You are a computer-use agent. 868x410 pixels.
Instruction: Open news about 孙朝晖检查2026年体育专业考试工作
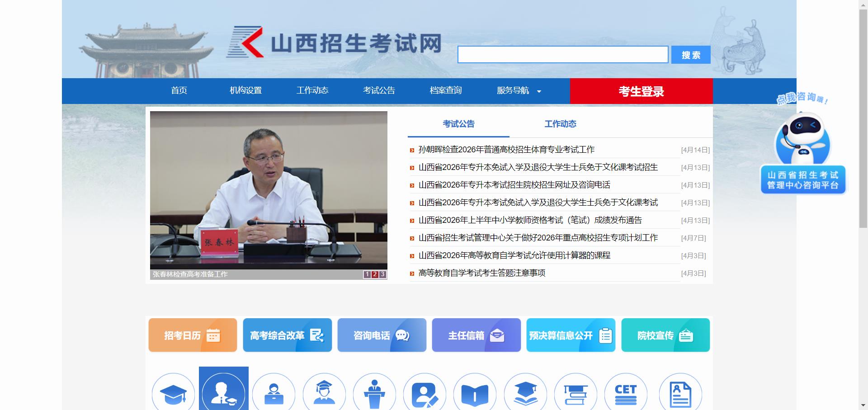click(x=506, y=149)
